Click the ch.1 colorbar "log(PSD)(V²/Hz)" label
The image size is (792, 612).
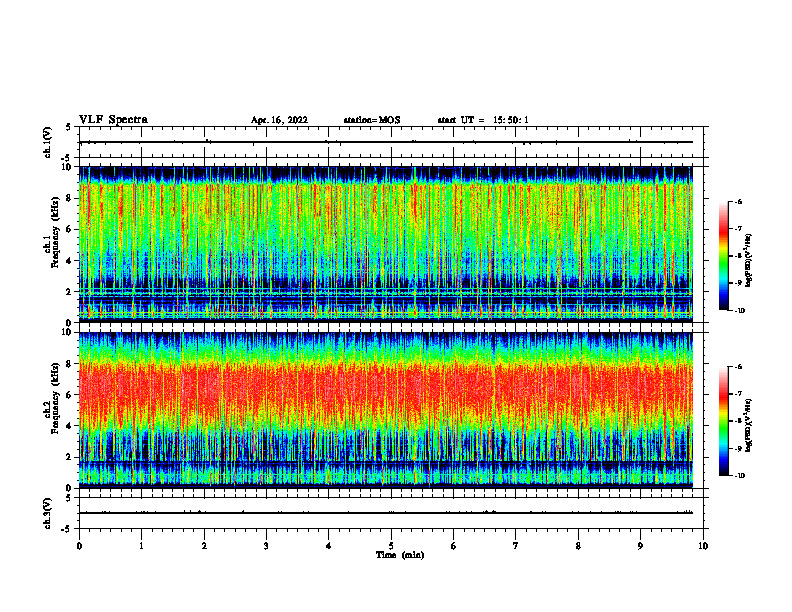[748, 261]
